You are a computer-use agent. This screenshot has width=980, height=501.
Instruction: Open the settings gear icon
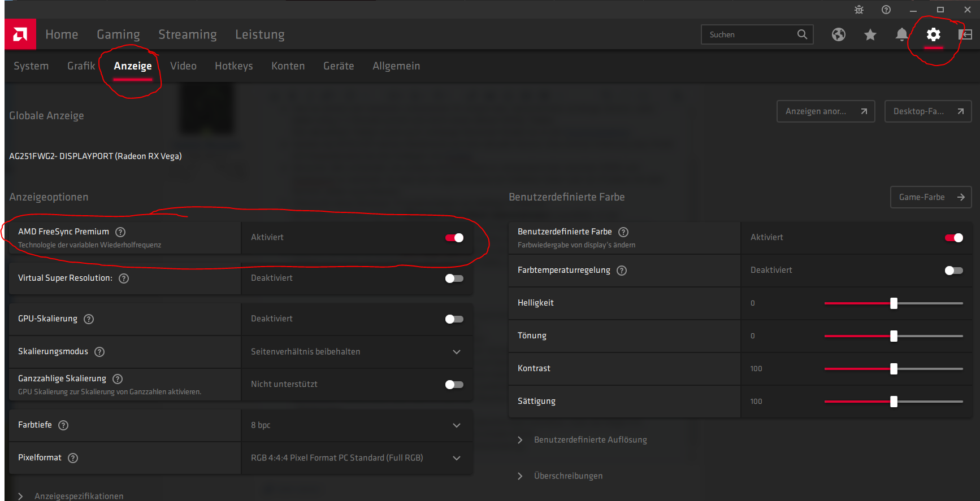(x=934, y=34)
